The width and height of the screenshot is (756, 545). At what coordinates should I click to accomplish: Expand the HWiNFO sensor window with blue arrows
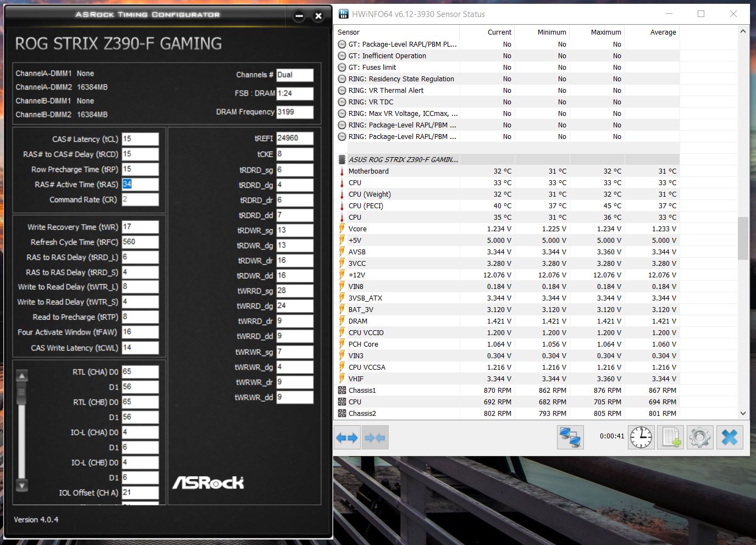point(347,438)
